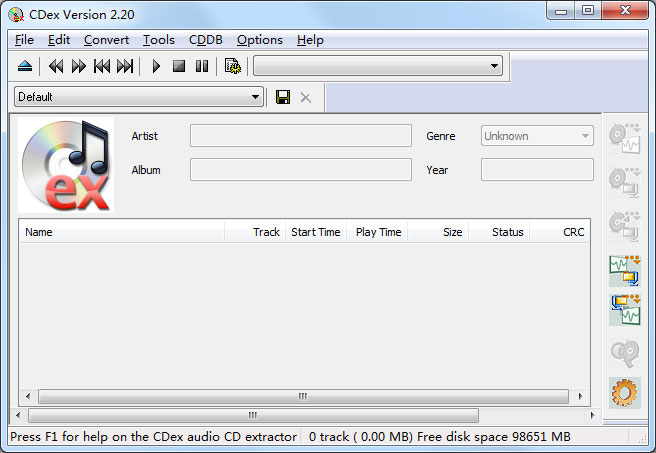
Task: Open the Genre dropdown showing Unknown
Action: pyautogui.click(x=537, y=136)
